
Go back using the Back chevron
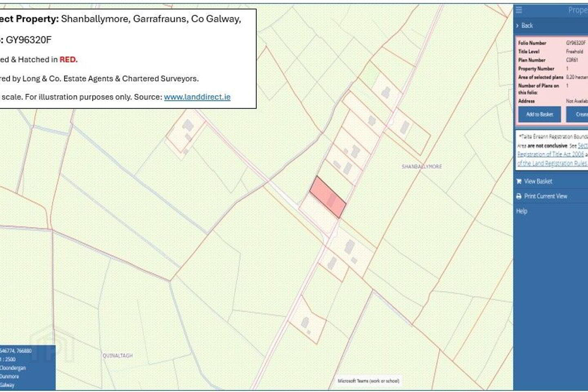pos(517,26)
